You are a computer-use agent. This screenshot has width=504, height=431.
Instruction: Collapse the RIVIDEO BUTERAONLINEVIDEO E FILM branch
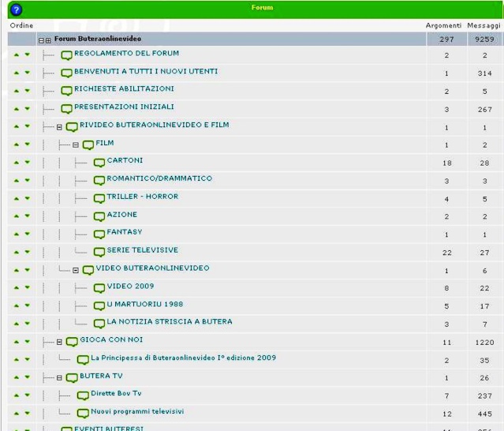pos(59,127)
